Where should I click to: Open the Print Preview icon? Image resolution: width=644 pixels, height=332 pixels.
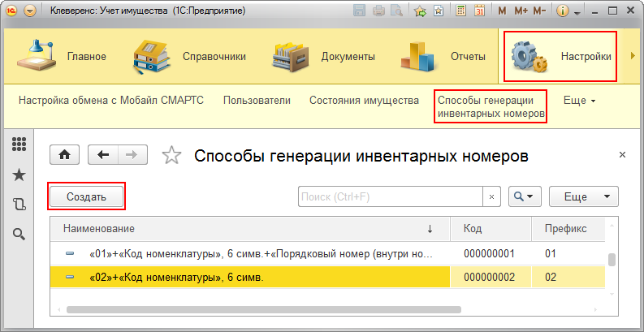pyautogui.click(x=396, y=11)
